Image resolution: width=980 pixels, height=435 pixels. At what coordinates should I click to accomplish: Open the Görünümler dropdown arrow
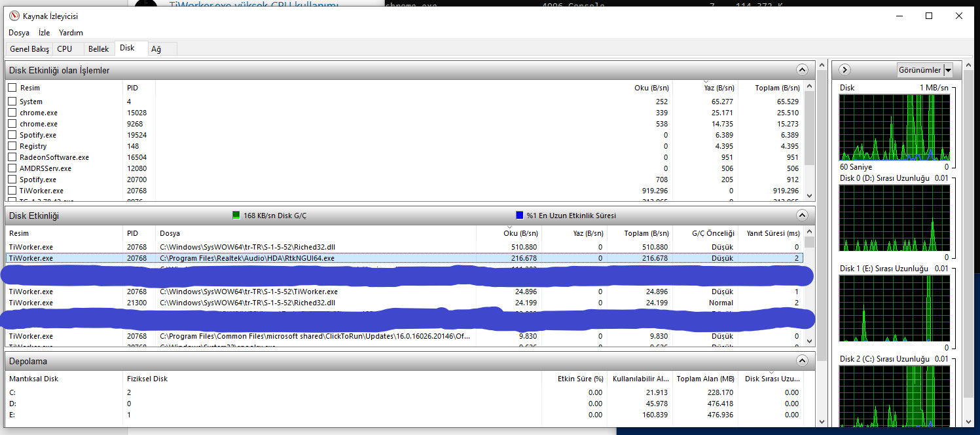click(948, 70)
